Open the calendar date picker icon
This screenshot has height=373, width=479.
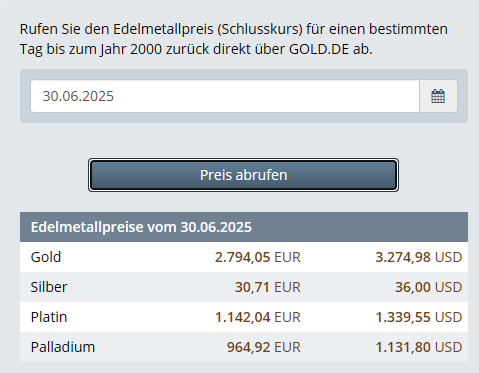coord(438,96)
